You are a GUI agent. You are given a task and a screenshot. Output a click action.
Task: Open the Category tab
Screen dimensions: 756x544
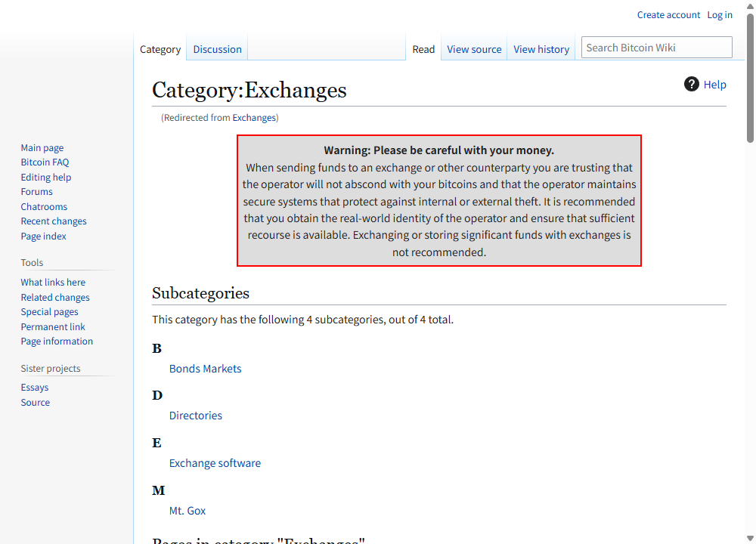(160, 49)
